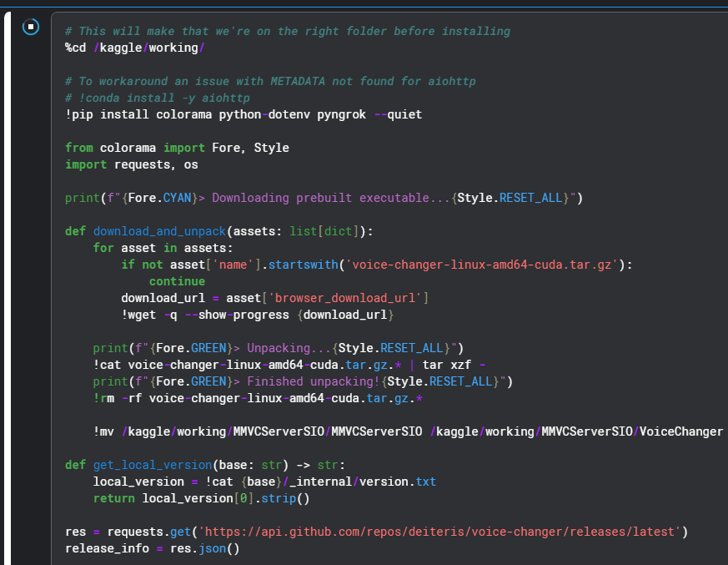Click the 'Unpacking...' print statement
Viewport: 728px width, 565px height.
click(x=278, y=348)
